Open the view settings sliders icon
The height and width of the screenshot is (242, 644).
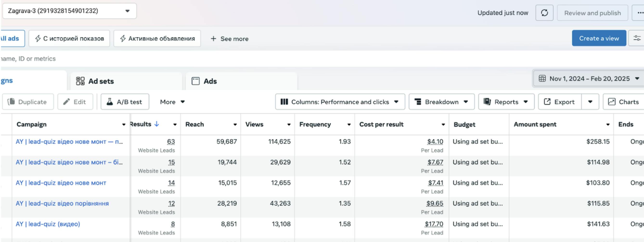[637, 38]
